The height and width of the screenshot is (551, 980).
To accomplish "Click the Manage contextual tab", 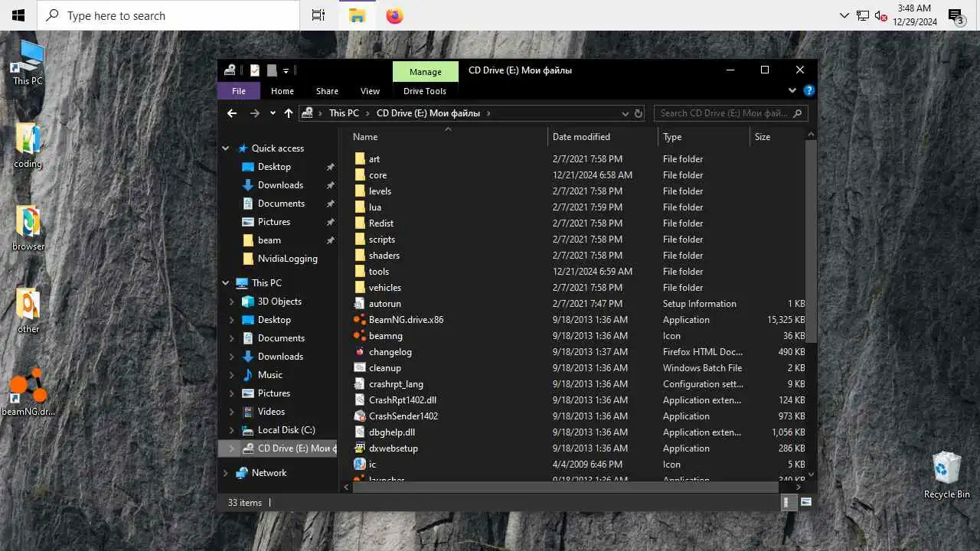I will [x=426, y=72].
